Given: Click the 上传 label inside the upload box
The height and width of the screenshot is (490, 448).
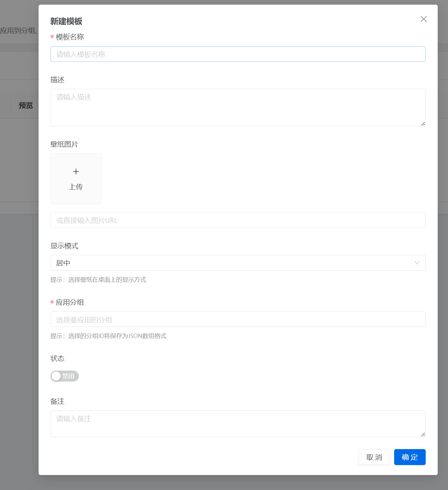Looking at the screenshot, I should coord(76,187).
